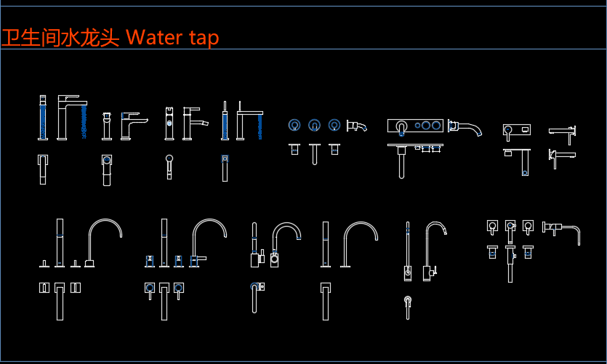Select the curved wall-mounted spout side view
This screenshot has height=364, width=607.
pyautogui.click(x=465, y=128)
